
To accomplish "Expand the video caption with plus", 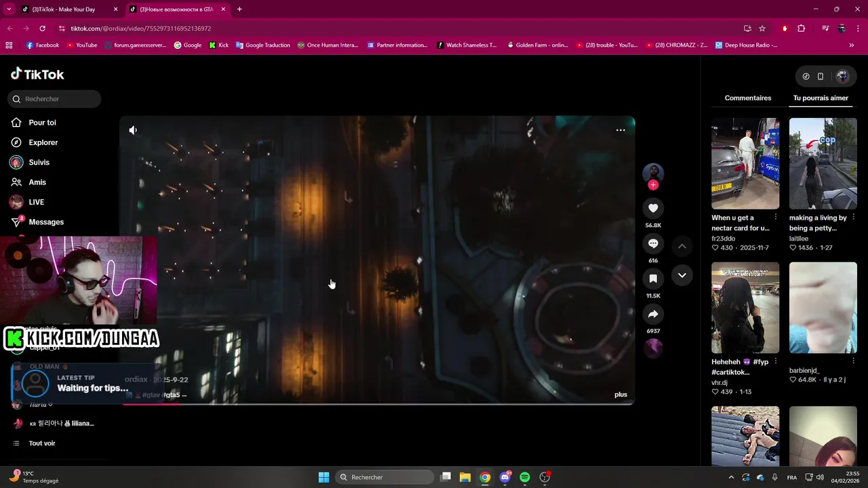I will pyautogui.click(x=620, y=394).
